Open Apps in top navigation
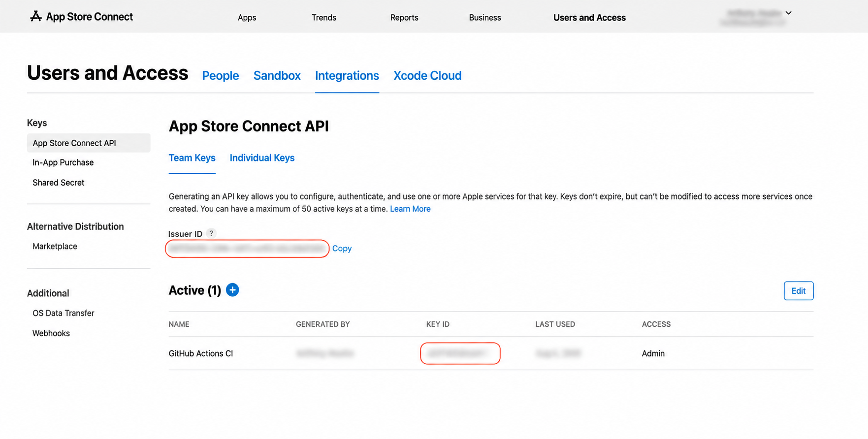 [247, 17]
